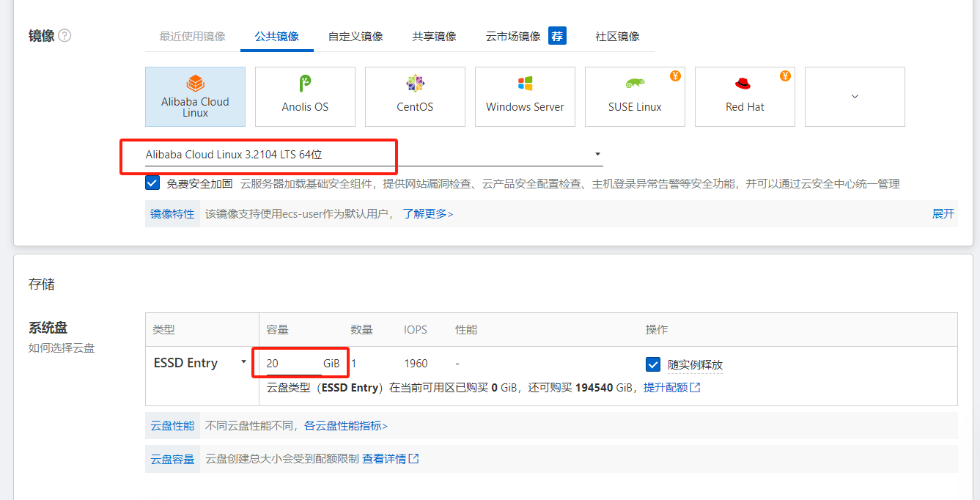The image size is (980, 500).
Task: Go to the 云市场镜像 tab
Action: click(513, 36)
